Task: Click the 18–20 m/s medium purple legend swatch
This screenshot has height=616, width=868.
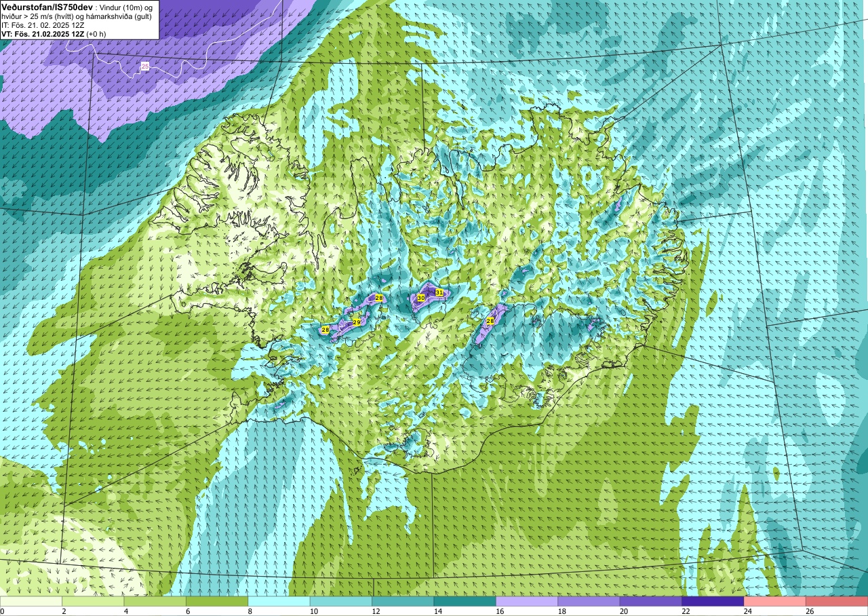Action: (x=589, y=601)
